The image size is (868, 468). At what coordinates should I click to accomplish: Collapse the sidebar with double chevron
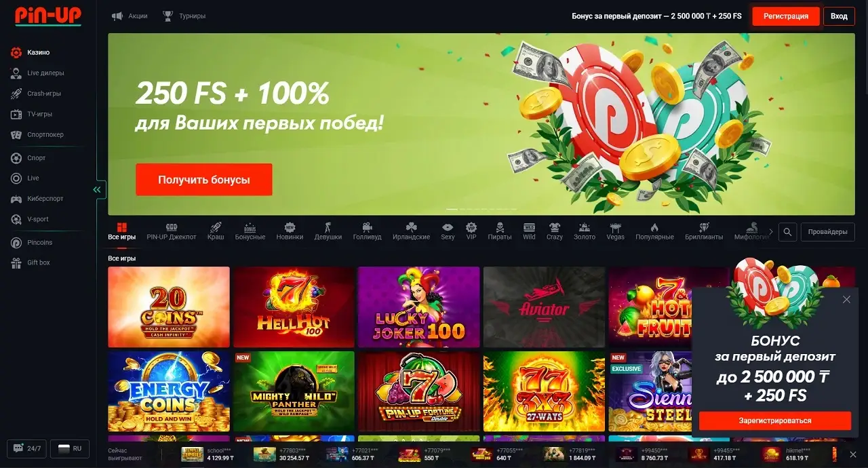click(97, 190)
